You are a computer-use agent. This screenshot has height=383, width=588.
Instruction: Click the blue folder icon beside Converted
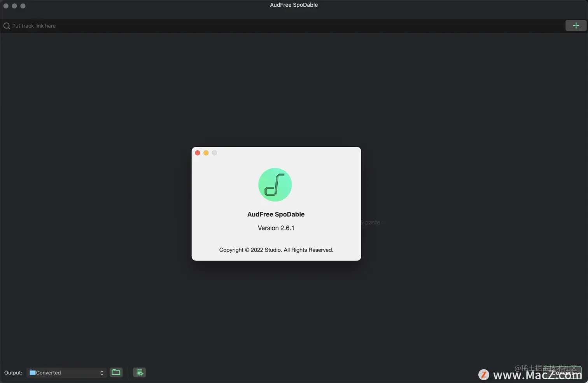[x=33, y=372]
